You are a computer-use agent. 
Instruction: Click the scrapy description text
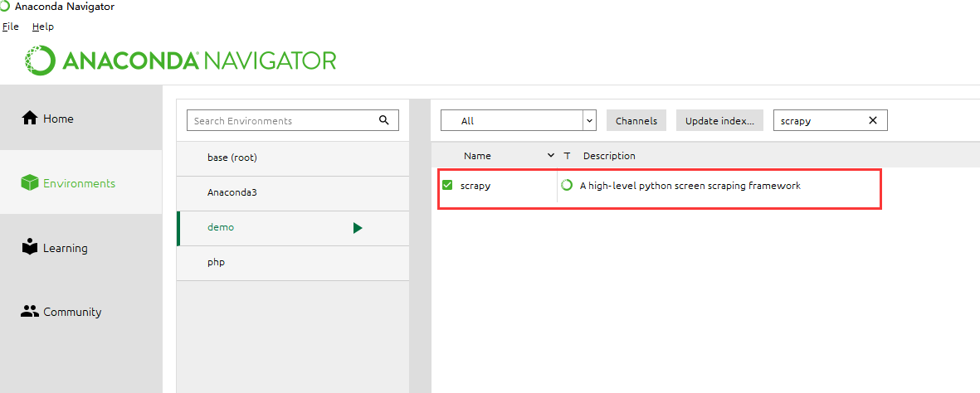(x=690, y=186)
